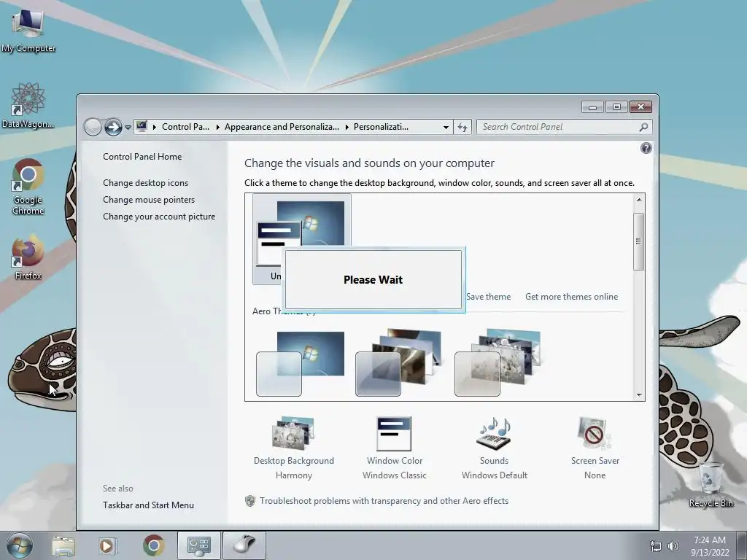Viewport: 747px width, 560px height.
Task: Open the My Computer desktop icon
Action: click(28, 29)
